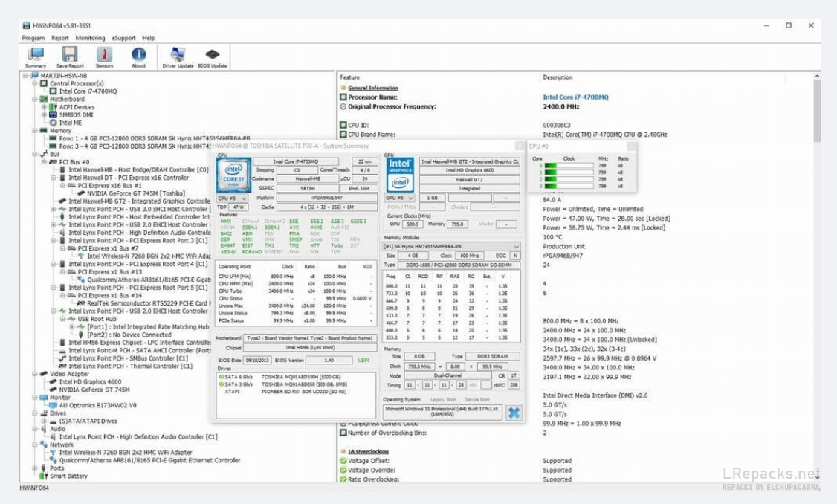Screen dimensions: 837x504
Task: Select AU Optronics B173HW02 V0 monitor
Action: pyautogui.click(x=97, y=405)
